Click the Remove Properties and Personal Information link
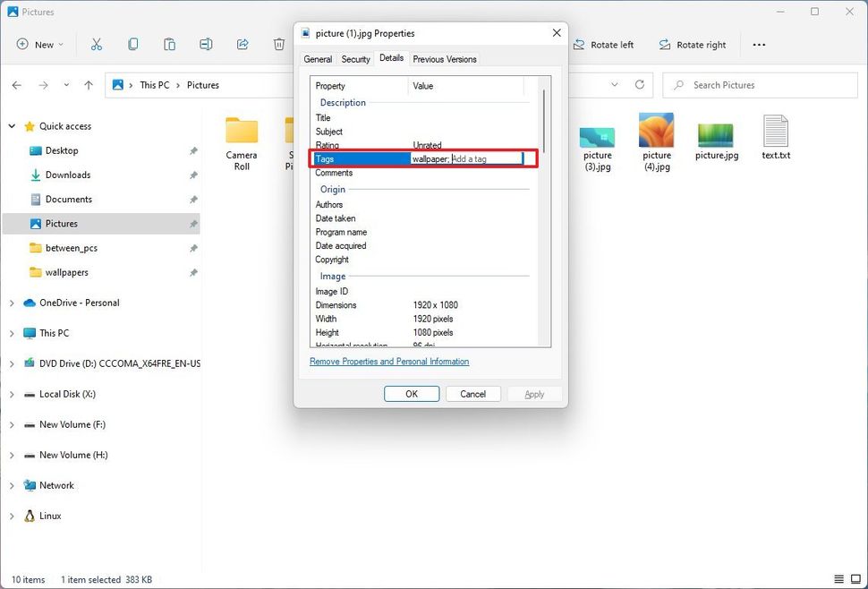Viewport: 868px width, 589px height. click(388, 361)
